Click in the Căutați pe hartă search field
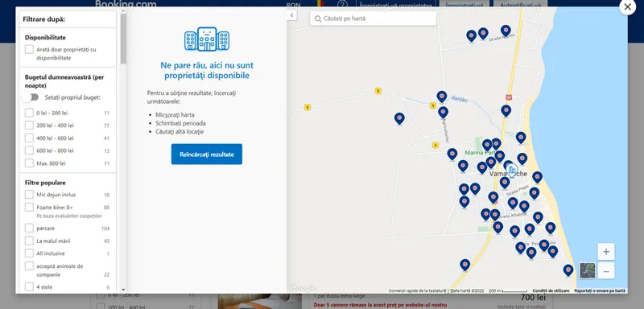Image resolution: width=644 pixels, height=309 pixels. click(x=373, y=19)
